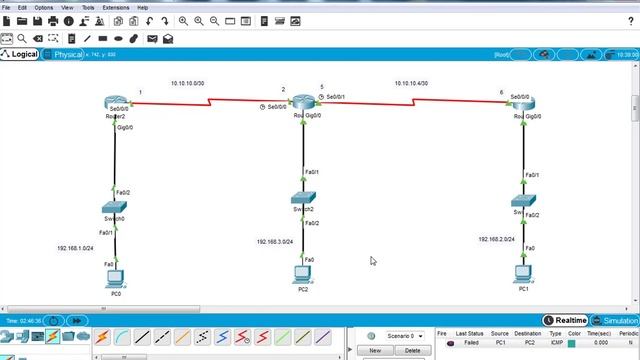Click the Failed status cell
Viewport: 640px width, 360px height.
pyautogui.click(x=471, y=343)
